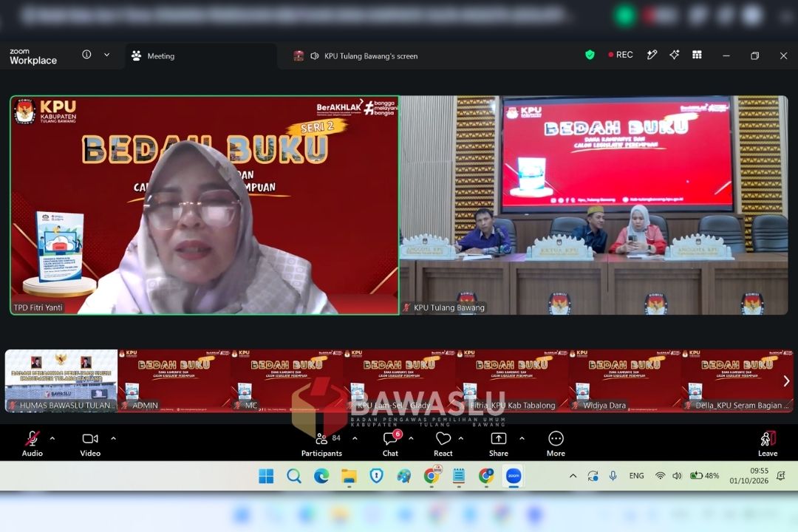Screen dimensions: 798x532
Task: Open the React heart menu
Action: [443, 443]
